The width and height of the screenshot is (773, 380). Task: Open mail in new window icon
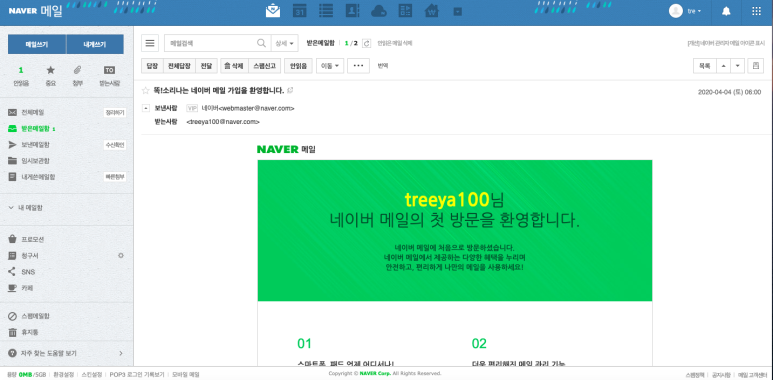(291, 90)
